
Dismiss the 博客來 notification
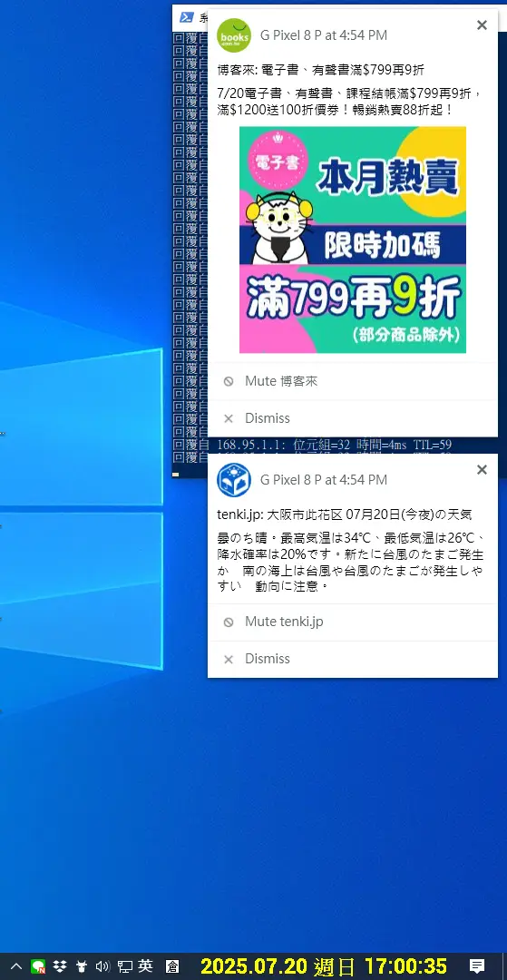click(352, 418)
